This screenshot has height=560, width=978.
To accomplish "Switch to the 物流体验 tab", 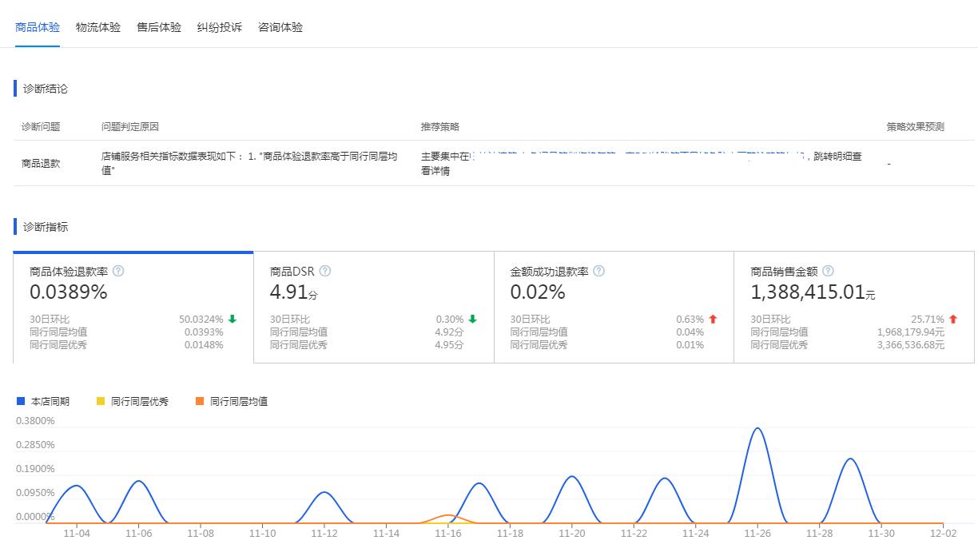I will [x=97, y=26].
